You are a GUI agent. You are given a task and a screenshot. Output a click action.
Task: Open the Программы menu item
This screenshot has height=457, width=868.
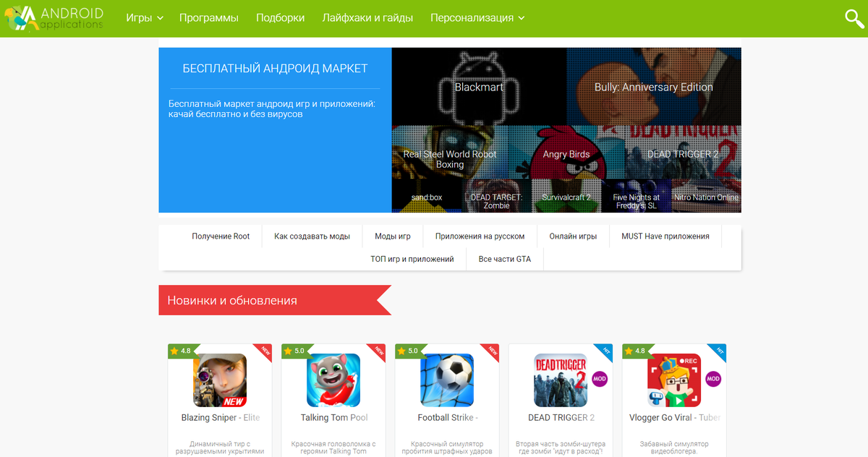pos(209,18)
